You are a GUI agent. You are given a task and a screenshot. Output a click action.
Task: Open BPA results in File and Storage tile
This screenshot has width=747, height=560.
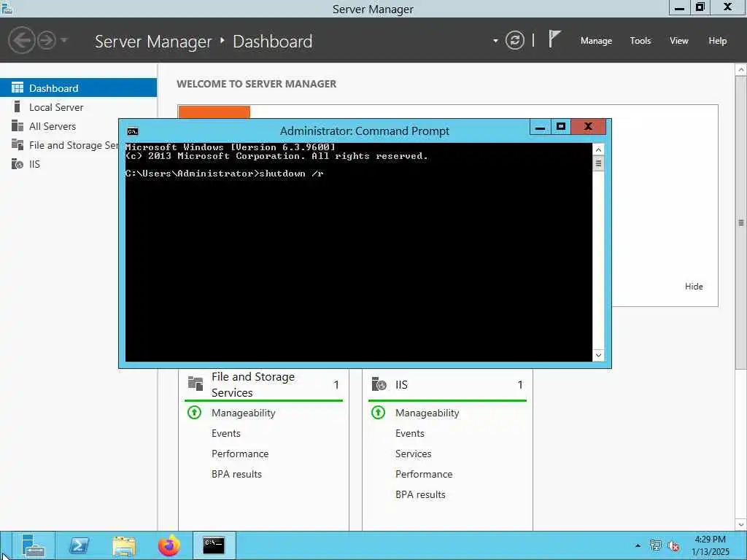tap(236, 474)
